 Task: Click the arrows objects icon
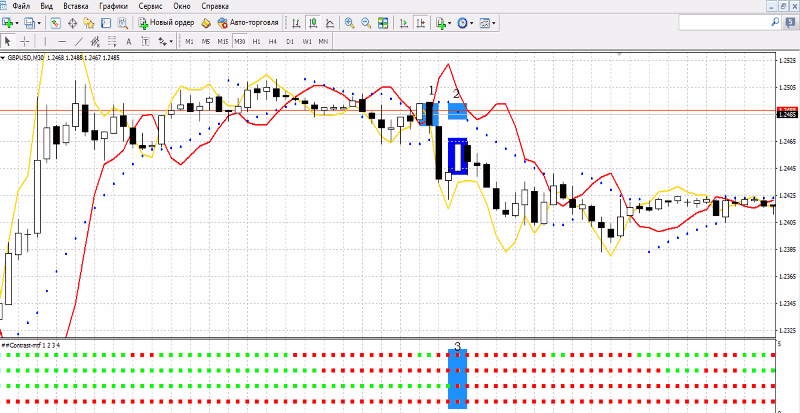pos(162,41)
